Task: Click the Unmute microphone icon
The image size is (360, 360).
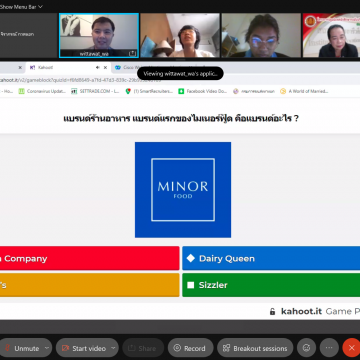Action: 7,348
